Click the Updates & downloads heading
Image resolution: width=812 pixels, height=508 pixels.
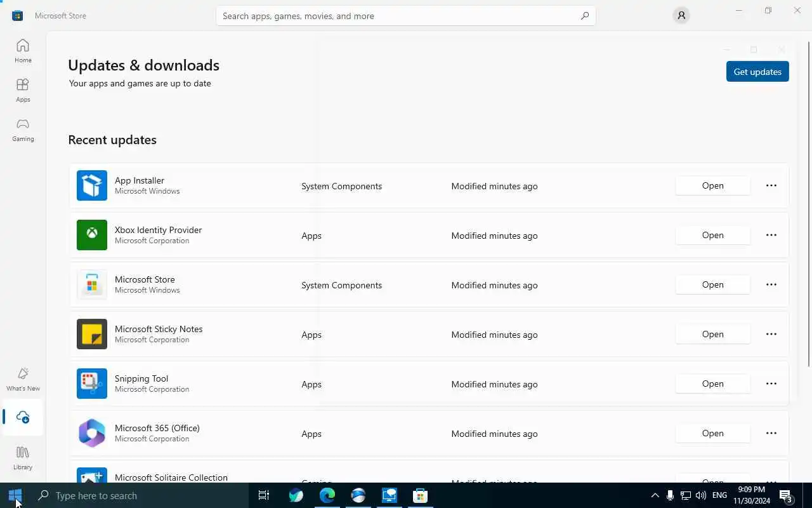(x=143, y=65)
